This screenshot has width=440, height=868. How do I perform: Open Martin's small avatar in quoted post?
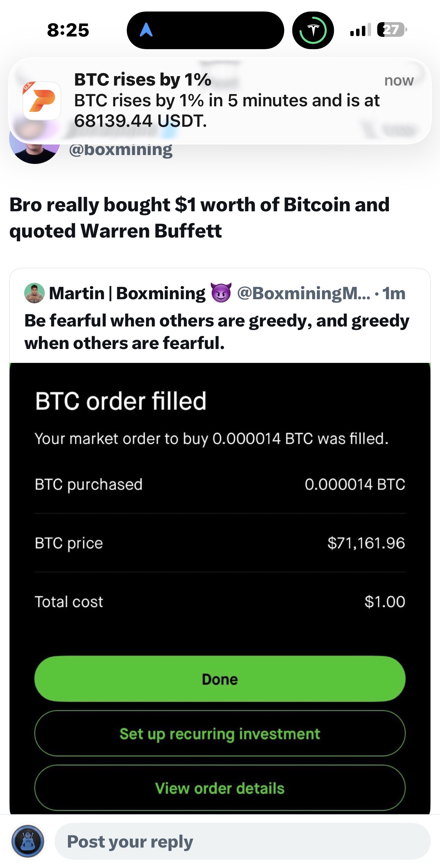click(x=34, y=293)
